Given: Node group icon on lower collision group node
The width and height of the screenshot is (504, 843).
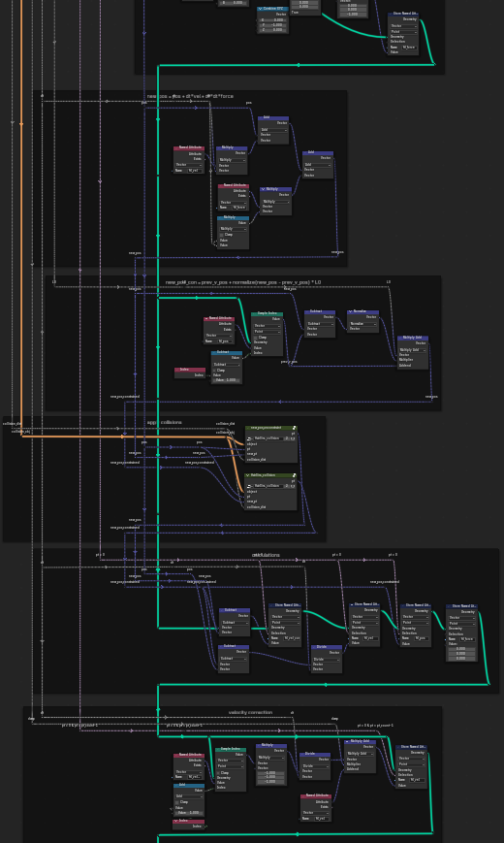Looking at the screenshot, I should (x=294, y=475).
